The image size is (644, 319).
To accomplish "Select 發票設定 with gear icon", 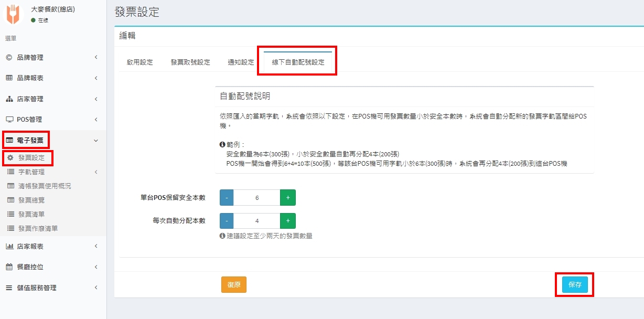I will pyautogui.click(x=35, y=157).
